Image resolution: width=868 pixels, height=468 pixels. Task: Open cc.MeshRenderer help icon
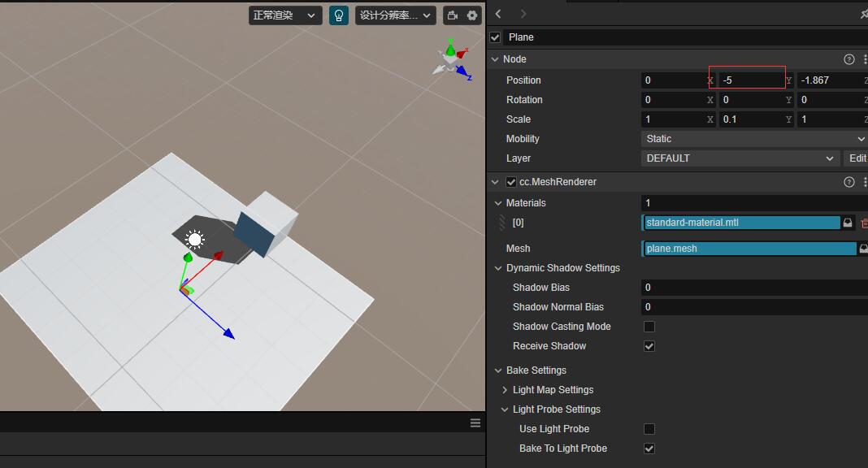(848, 182)
